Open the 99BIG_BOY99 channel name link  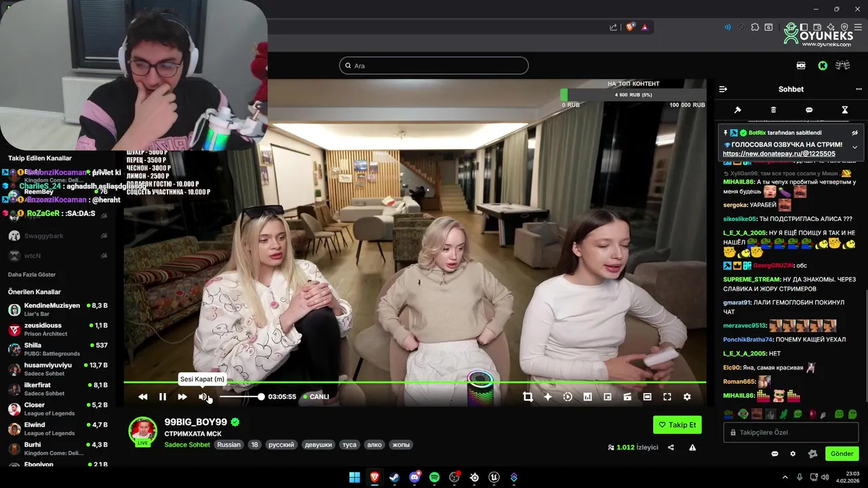click(x=195, y=422)
